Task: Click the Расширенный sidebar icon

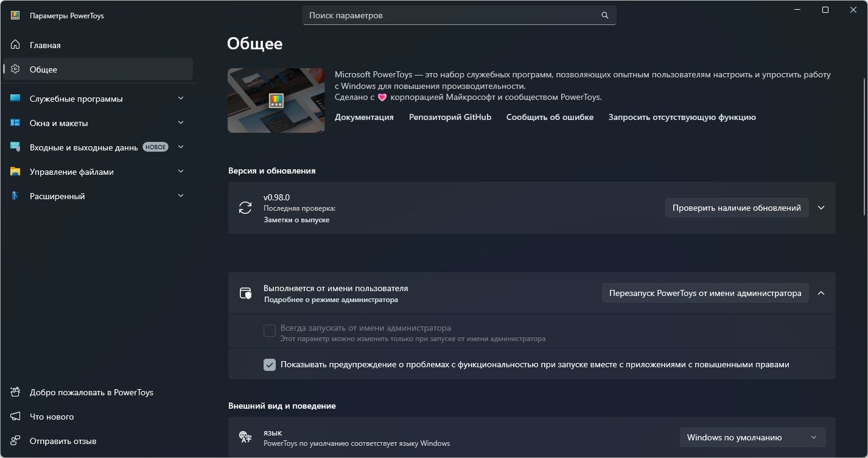Action: click(15, 196)
